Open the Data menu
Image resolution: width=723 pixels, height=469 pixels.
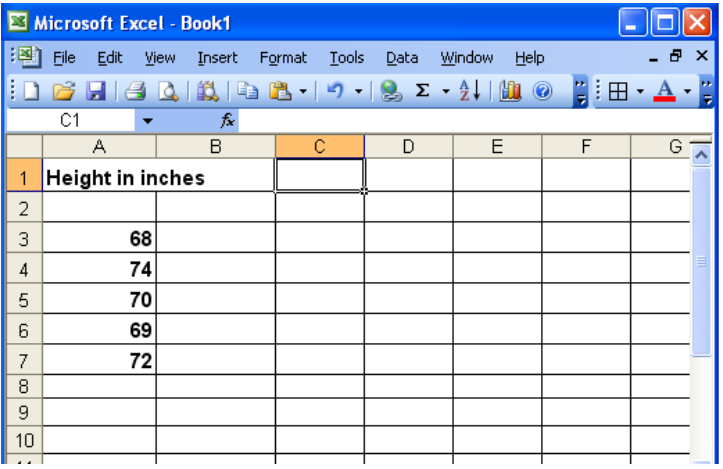tap(401, 58)
